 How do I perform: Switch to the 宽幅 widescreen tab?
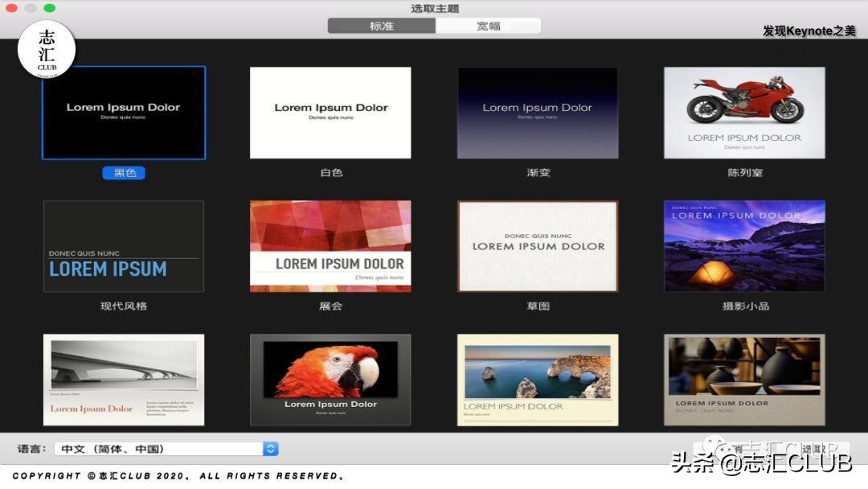[x=489, y=26]
